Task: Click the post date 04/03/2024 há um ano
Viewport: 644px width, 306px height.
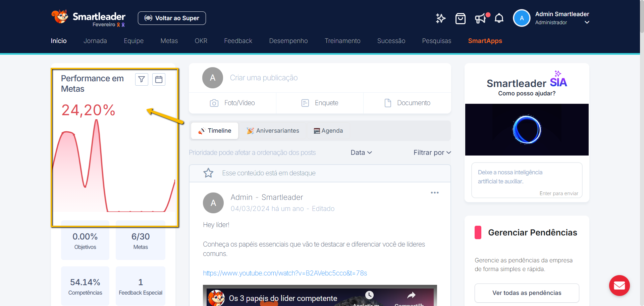Action: tap(267, 209)
